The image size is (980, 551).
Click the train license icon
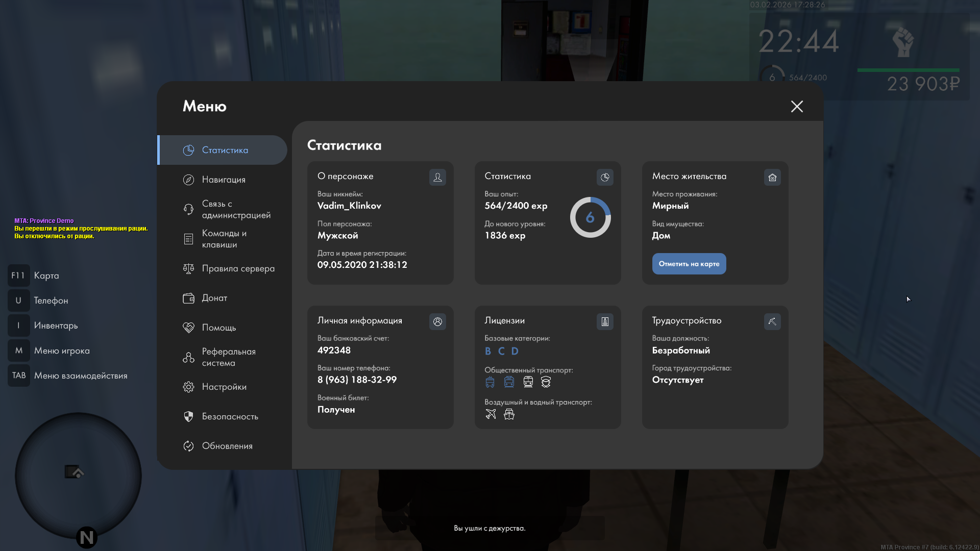point(528,382)
